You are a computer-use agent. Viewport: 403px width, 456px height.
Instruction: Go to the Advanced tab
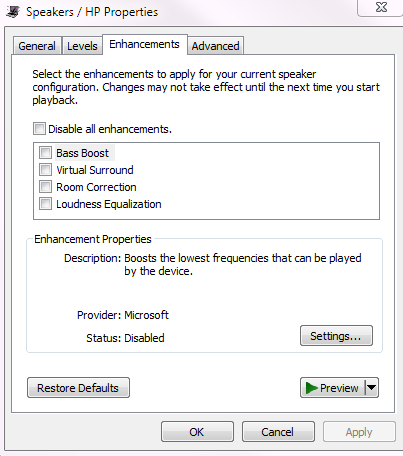(x=216, y=46)
